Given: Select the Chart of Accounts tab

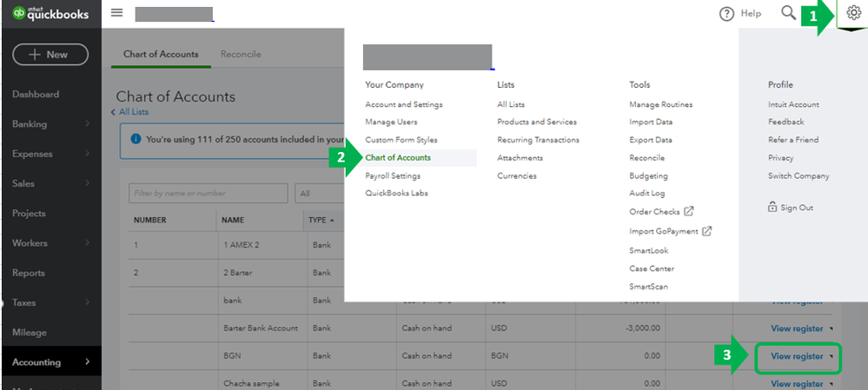Looking at the screenshot, I should coord(161,54).
